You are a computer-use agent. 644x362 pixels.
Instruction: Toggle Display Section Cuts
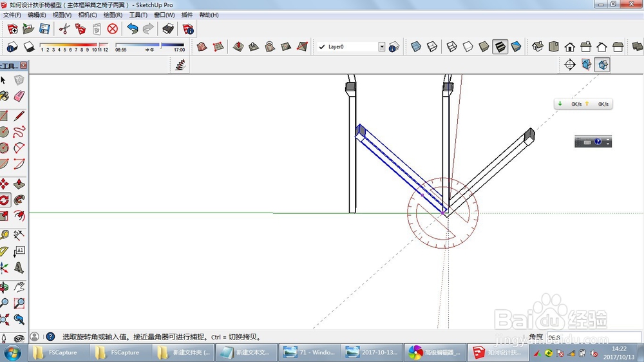click(x=603, y=64)
